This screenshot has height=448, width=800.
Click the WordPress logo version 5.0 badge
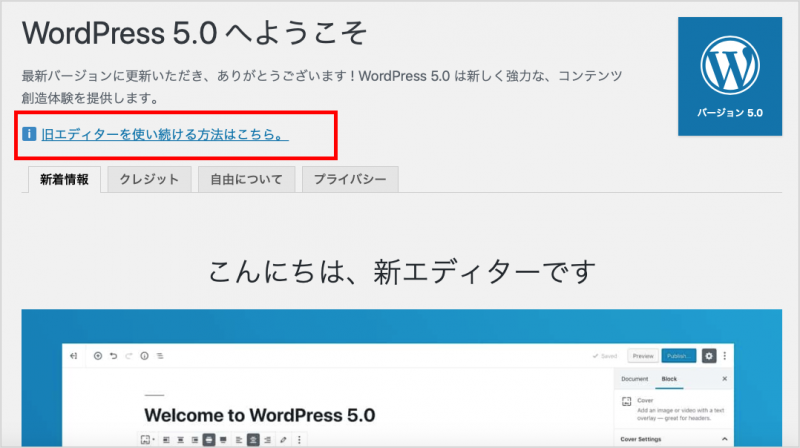tap(730, 77)
